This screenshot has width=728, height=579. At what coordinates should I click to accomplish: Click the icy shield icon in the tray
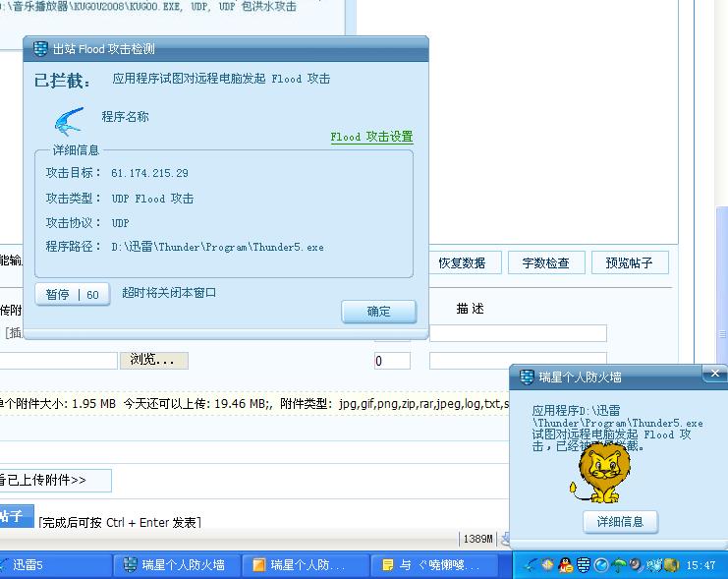[x=654, y=565]
